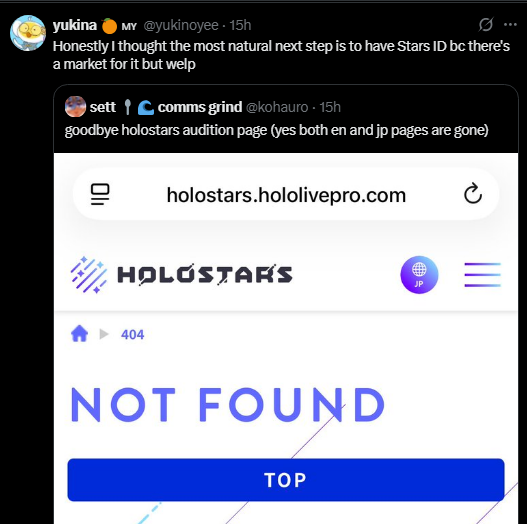
Task: Click the home breadcrumb icon
Action: point(80,334)
